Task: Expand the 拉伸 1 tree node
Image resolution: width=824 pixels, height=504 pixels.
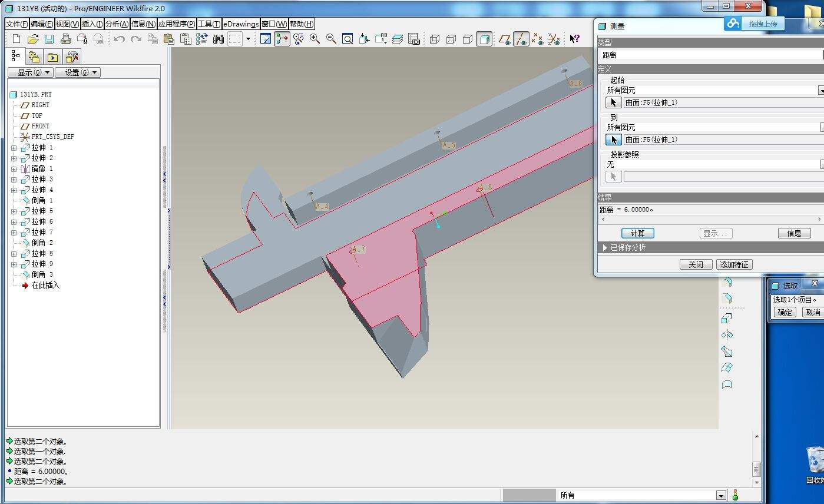Action: pos(14,148)
